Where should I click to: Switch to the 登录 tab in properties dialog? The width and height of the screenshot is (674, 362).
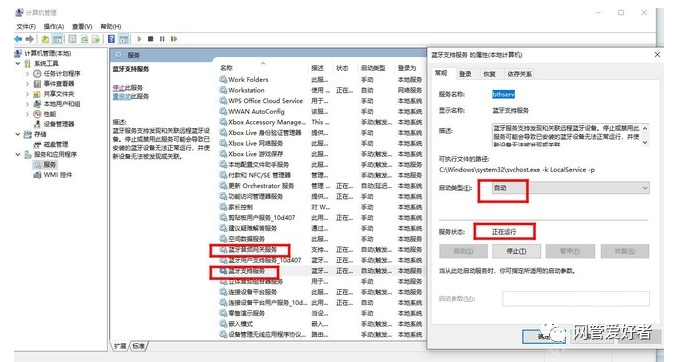tap(465, 74)
